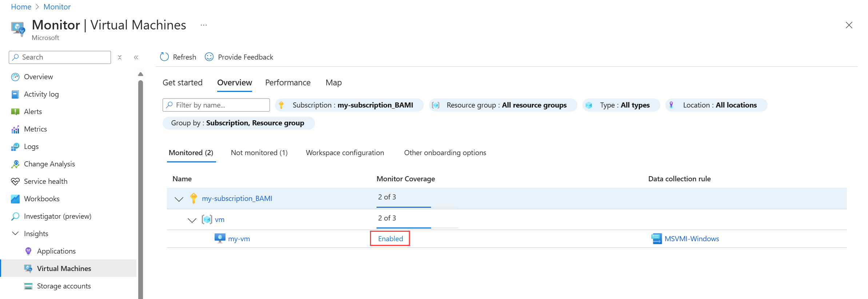Click the Provide Feedback button label

246,57
